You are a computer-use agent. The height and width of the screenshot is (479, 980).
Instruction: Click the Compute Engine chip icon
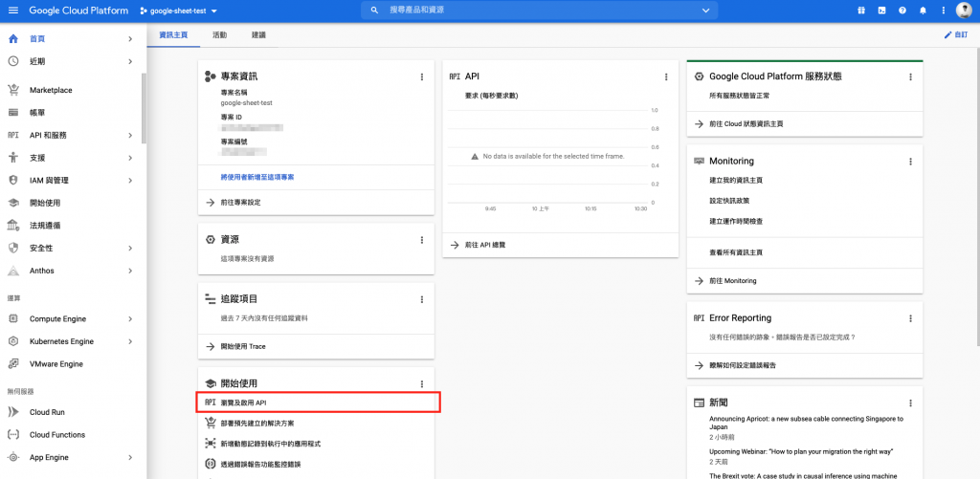(x=13, y=319)
